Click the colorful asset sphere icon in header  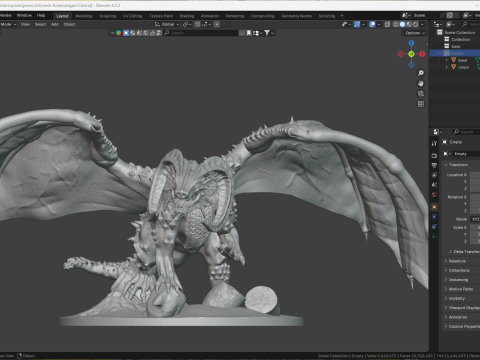point(118,33)
